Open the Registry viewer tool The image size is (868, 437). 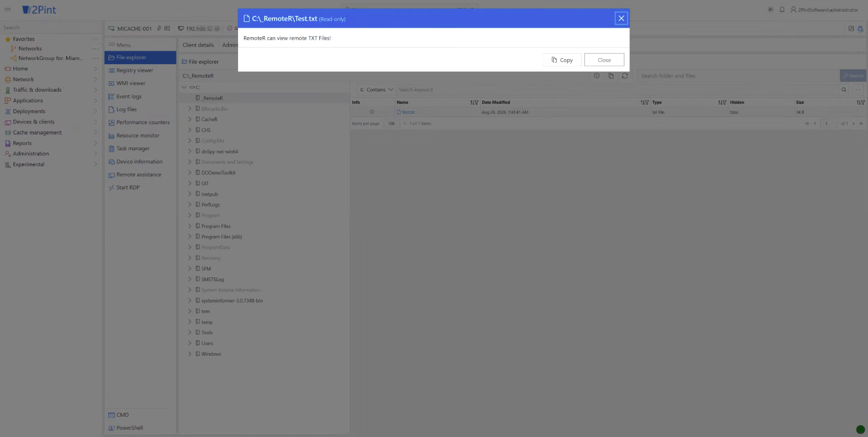[140, 70]
